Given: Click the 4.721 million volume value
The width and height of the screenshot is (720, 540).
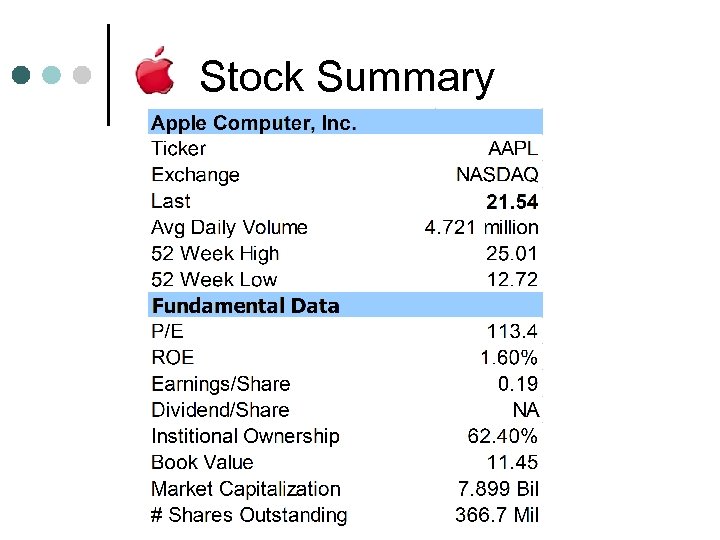Looking at the screenshot, I should (481, 228).
